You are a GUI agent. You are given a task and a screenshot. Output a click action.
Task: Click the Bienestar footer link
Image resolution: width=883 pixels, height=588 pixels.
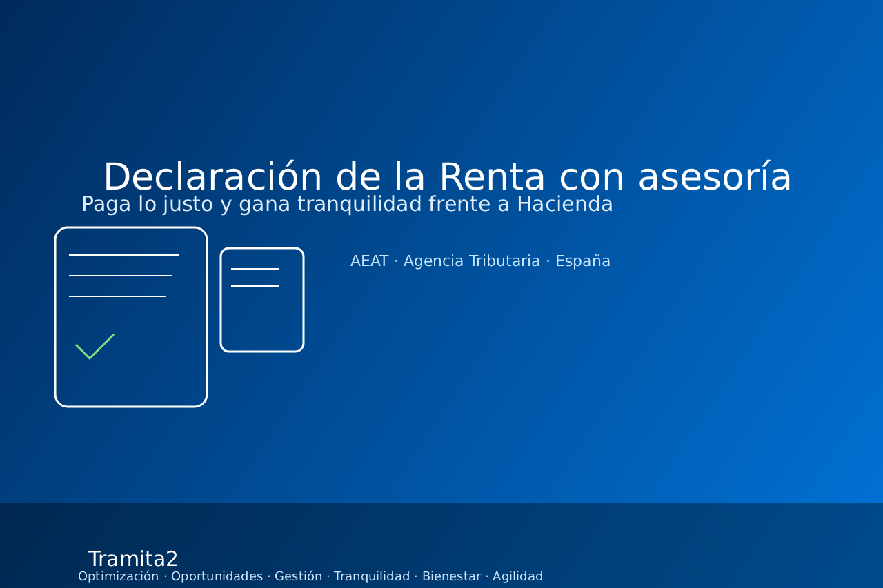(x=451, y=576)
